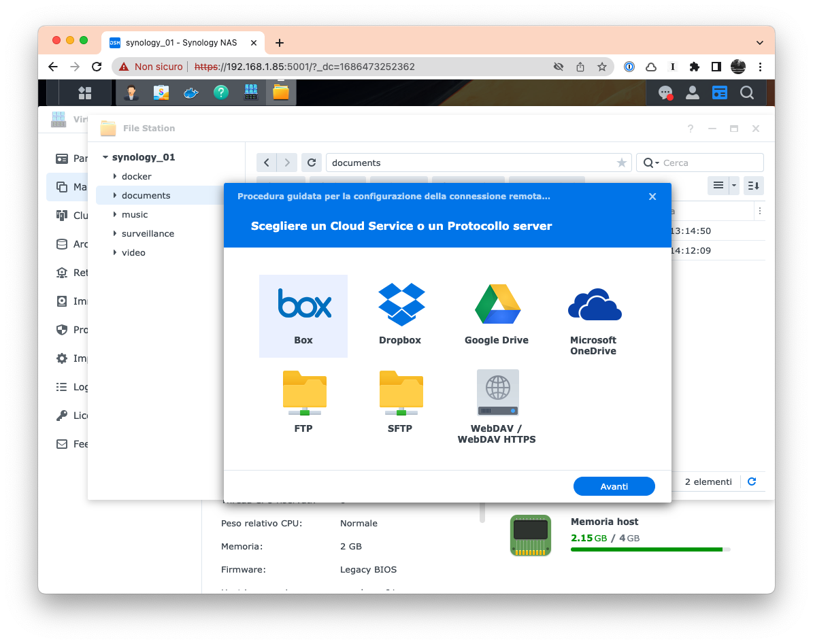Share this page from address bar
This screenshot has height=644, width=813.
pos(580,67)
